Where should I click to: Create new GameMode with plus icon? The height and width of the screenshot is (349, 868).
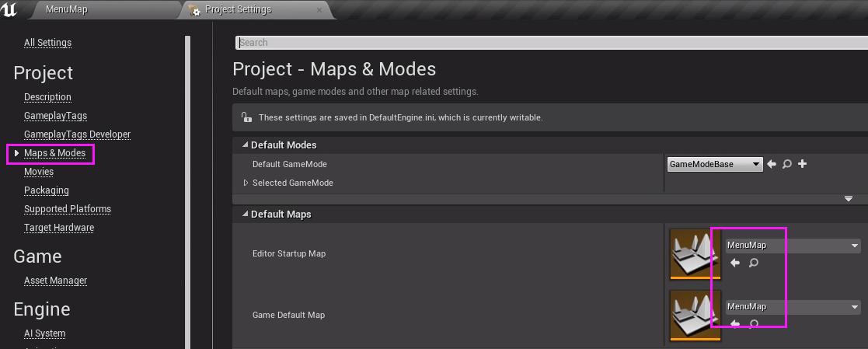(x=802, y=164)
